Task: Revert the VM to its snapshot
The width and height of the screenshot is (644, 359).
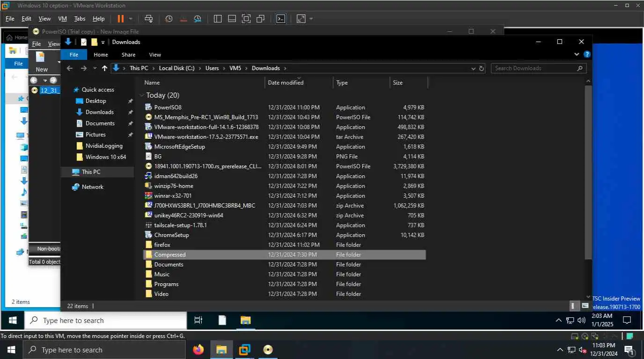Action: point(183,19)
